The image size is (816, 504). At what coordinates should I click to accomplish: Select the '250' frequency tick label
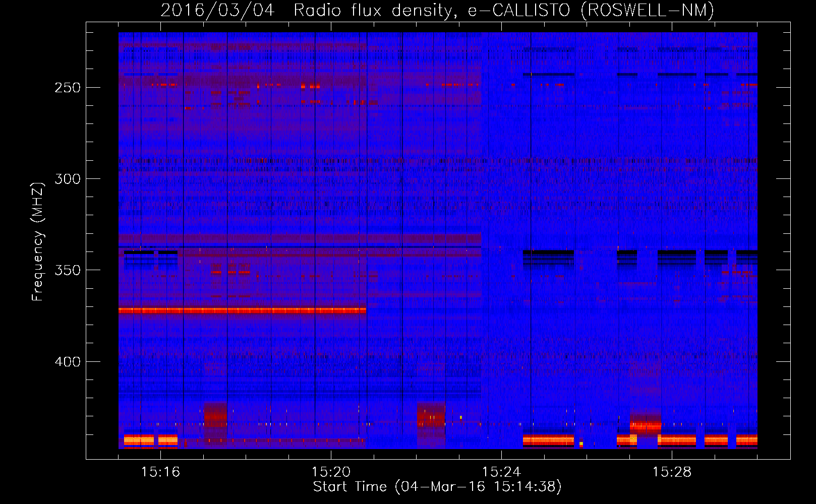[x=68, y=88]
